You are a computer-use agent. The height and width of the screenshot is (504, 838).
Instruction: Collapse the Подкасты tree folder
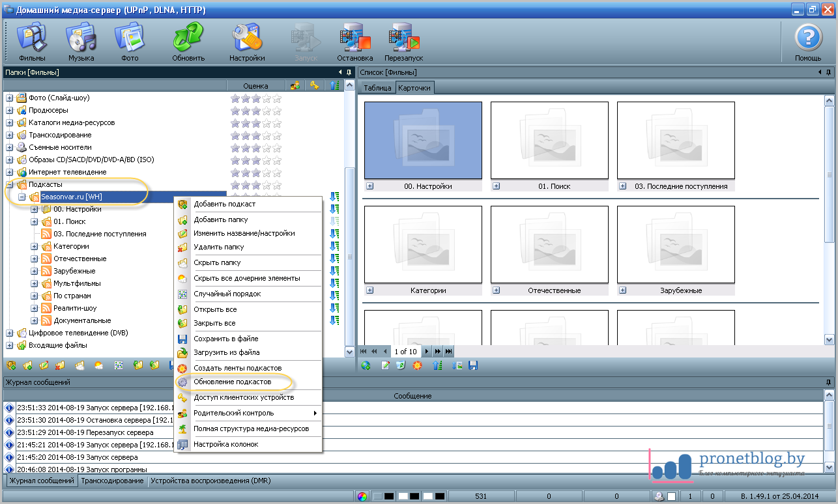tap(10, 185)
